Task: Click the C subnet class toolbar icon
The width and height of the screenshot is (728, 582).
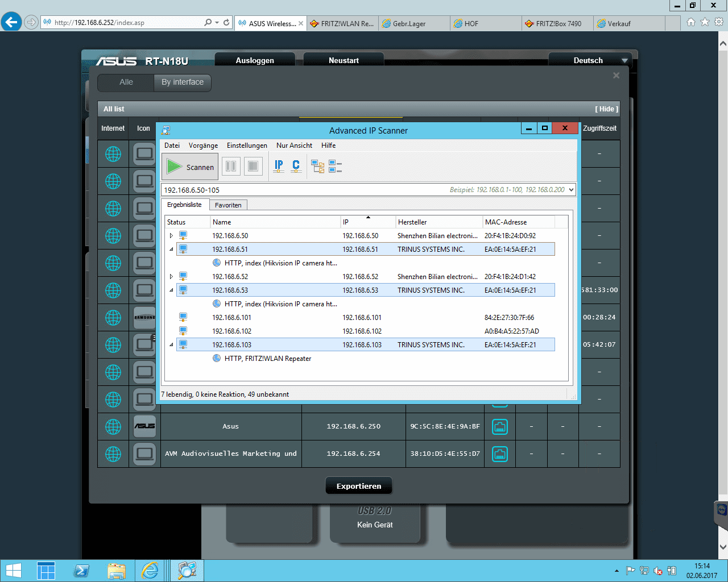Action: pos(296,166)
